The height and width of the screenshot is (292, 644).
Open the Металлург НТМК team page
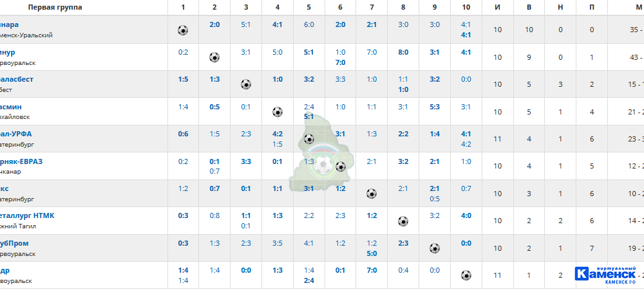tap(27, 215)
